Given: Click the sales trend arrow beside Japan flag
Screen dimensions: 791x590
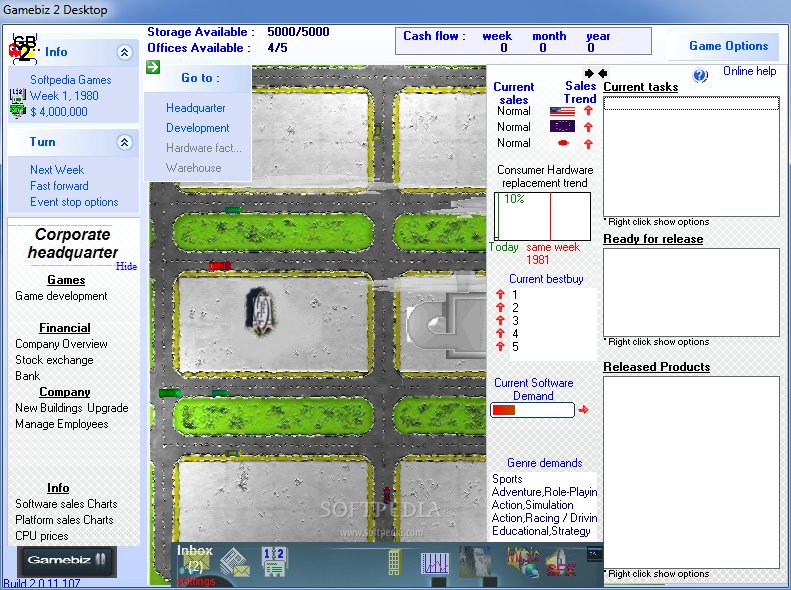Looking at the screenshot, I should click(x=588, y=144).
